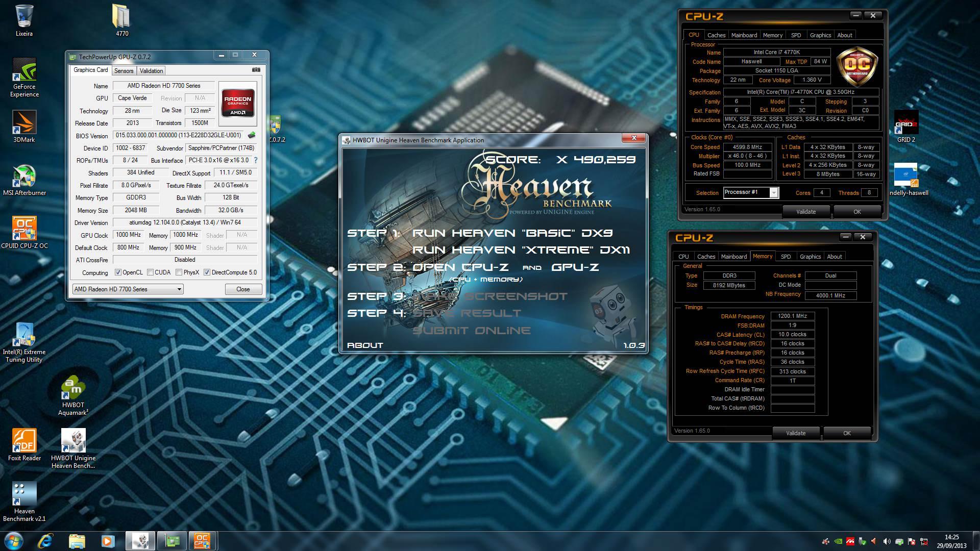Switch to CPU-Z OC taskbar button

coord(202,541)
